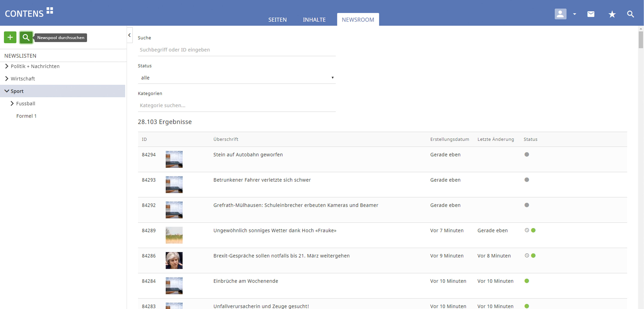The height and width of the screenshot is (309, 644).
Task: Click the Suchbegriff oder ID search field
Action: pos(236,50)
